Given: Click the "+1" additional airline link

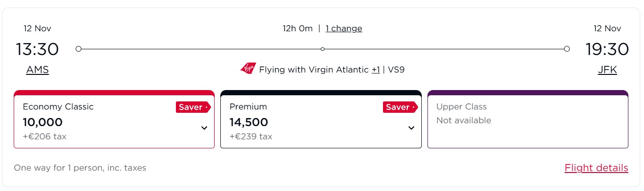Looking at the screenshot, I should (x=375, y=70).
